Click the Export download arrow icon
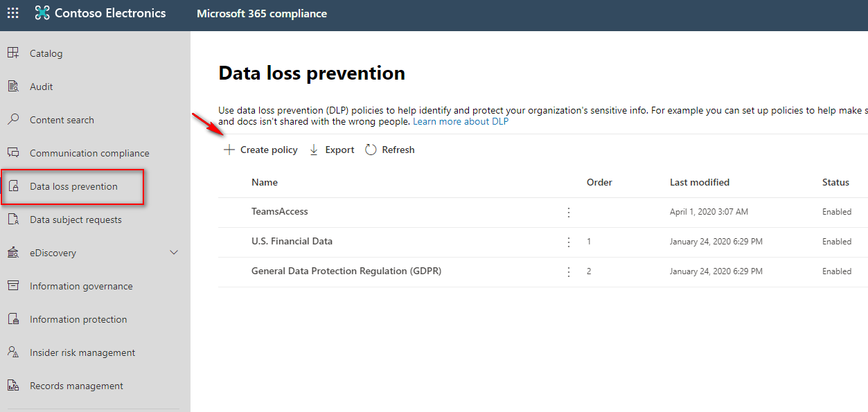 tap(314, 150)
